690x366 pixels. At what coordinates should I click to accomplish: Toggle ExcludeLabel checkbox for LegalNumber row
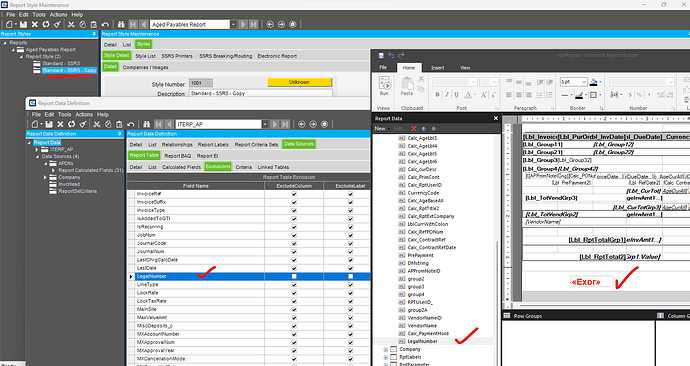350,276
